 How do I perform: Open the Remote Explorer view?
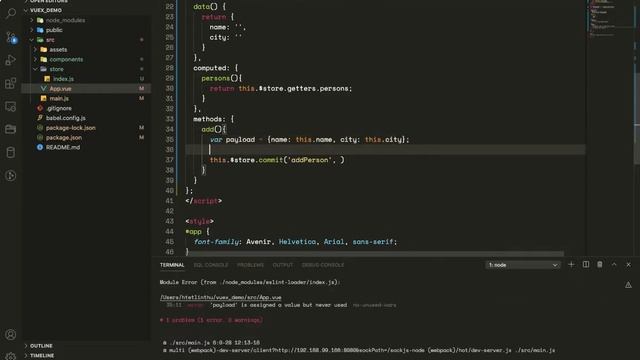point(11,107)
